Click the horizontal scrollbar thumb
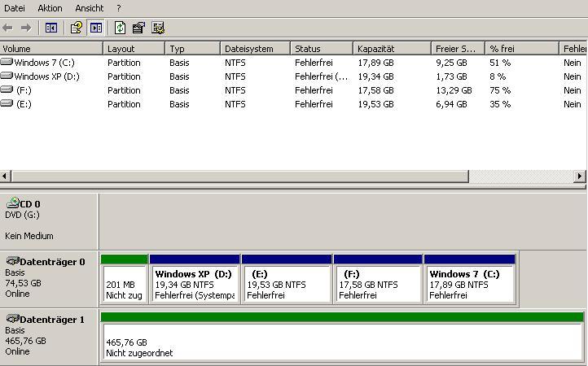The height and width of the screenshot is (366, 588). [240, 176]
